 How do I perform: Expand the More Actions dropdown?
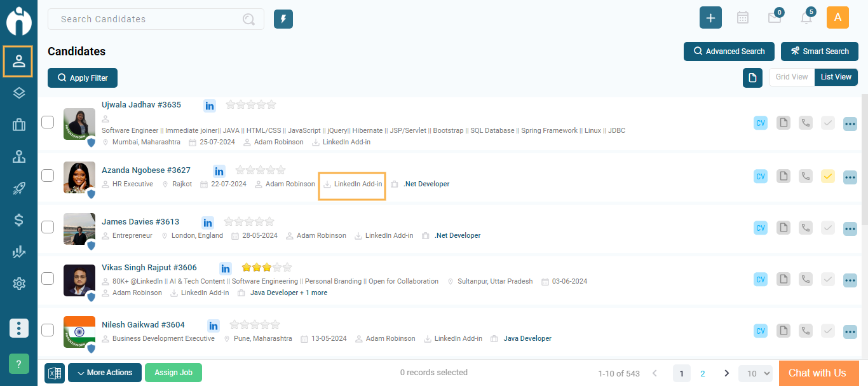[105, 373]
